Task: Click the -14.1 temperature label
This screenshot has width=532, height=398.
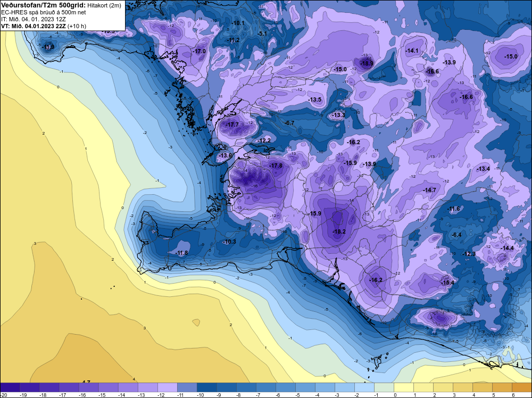Action: coord(412,51)
